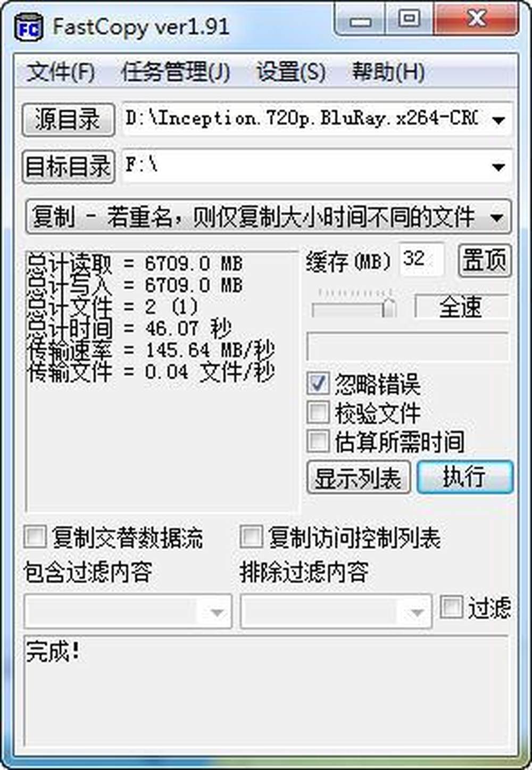This screenshot has width=532, height=770.
Task: Click the 执行 execute button
Action: pyautogui.click(x=465, y=476)
